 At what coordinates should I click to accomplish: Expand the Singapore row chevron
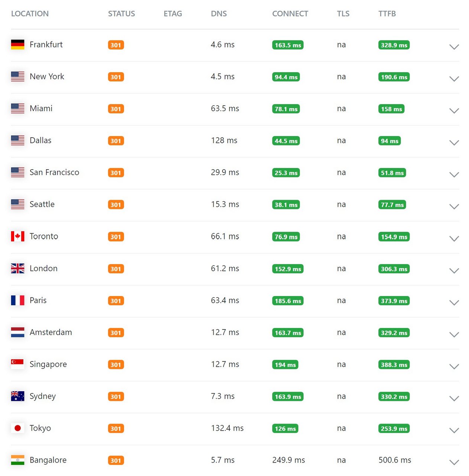click(x=454, y=367)
